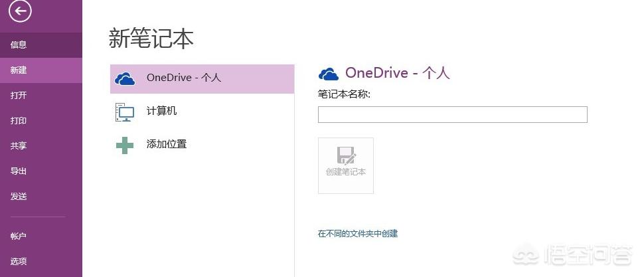This screenshot has width=644, height=277.
Task: Open Options (选项) in the sidebar
Action: (19, 262)
